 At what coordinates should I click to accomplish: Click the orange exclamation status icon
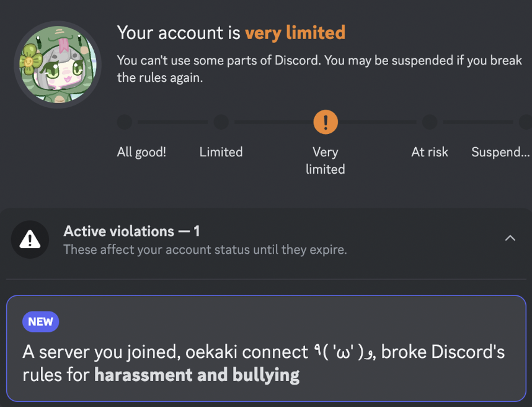[326, 122]
